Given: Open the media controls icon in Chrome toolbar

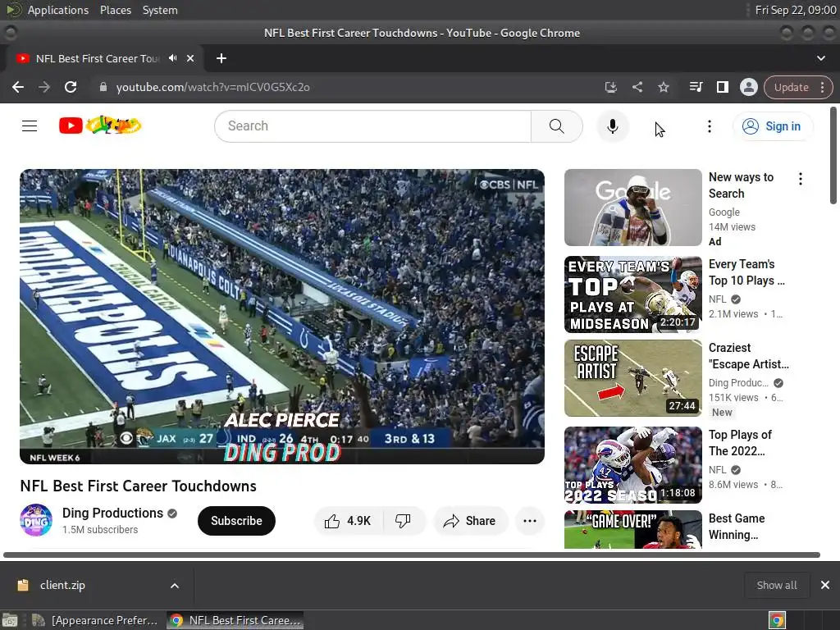Looking at the screenshot, I should pyautogui.click(x=696, y=87).
